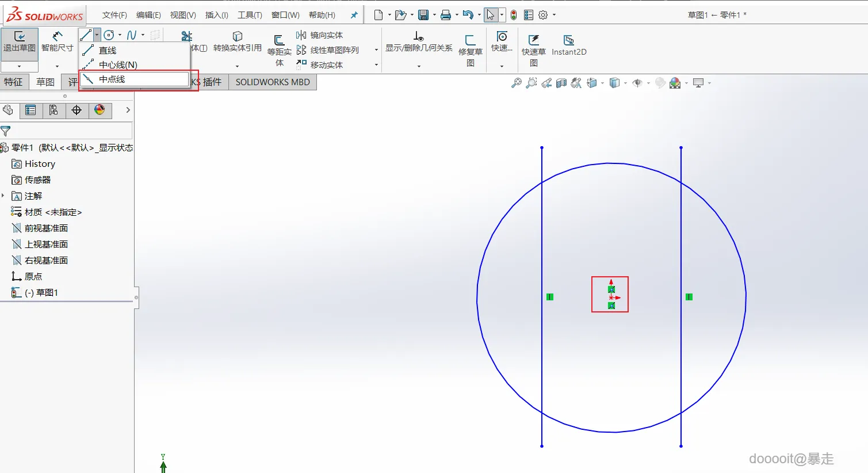The image size is (868, 473).
Task: Open the 线性草图阵列 dropdown arrow
Action: coord(376,50)
